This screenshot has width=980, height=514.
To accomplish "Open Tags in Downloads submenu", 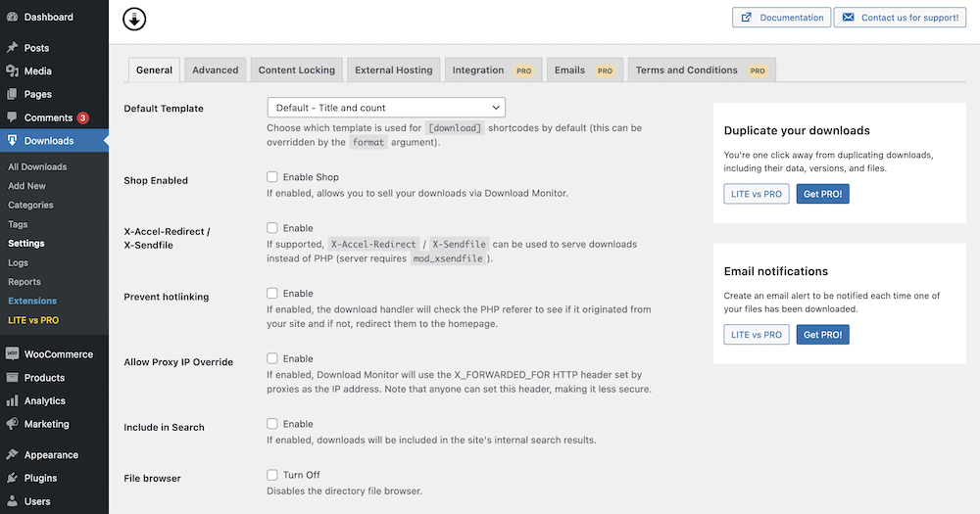I will click(x=18, y=224).
